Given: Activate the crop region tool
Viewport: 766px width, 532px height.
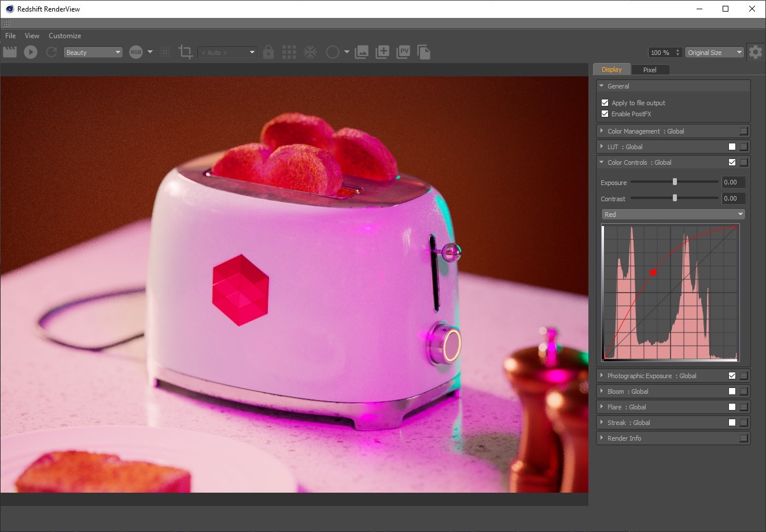Looking at the screenshot, I should (x=186, y=52).
